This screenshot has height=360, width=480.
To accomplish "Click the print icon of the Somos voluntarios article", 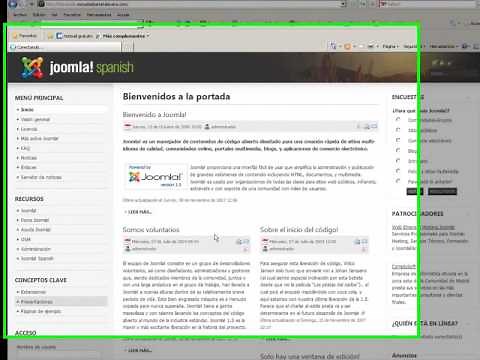I will pyautogui.click(x=239, y=242).
